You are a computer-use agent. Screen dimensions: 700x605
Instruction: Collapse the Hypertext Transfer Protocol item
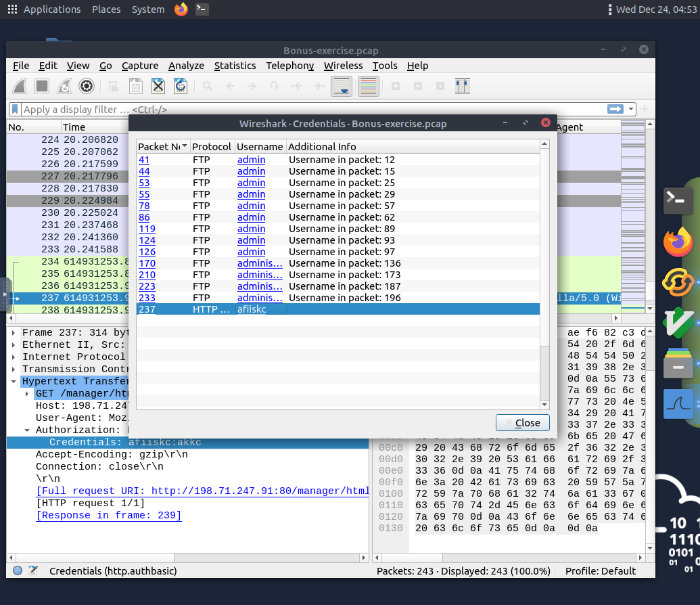pos(14,381)
